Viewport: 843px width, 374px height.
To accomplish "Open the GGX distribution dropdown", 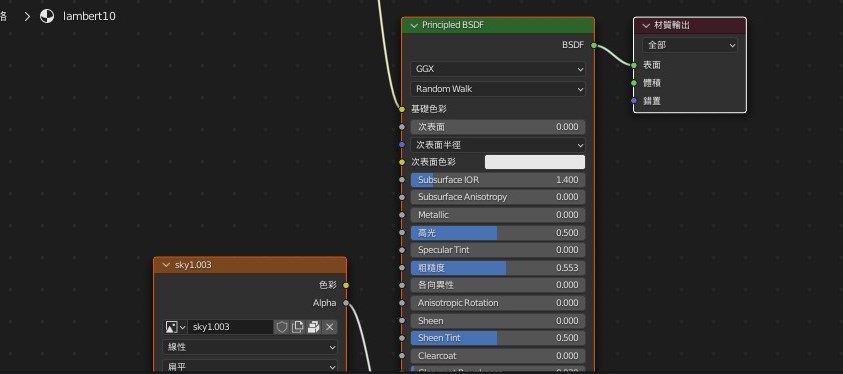I will [498, 69].
